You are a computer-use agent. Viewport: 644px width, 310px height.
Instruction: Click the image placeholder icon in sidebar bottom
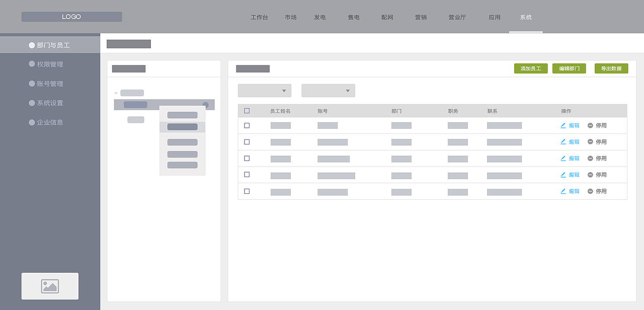click(50, 286)
